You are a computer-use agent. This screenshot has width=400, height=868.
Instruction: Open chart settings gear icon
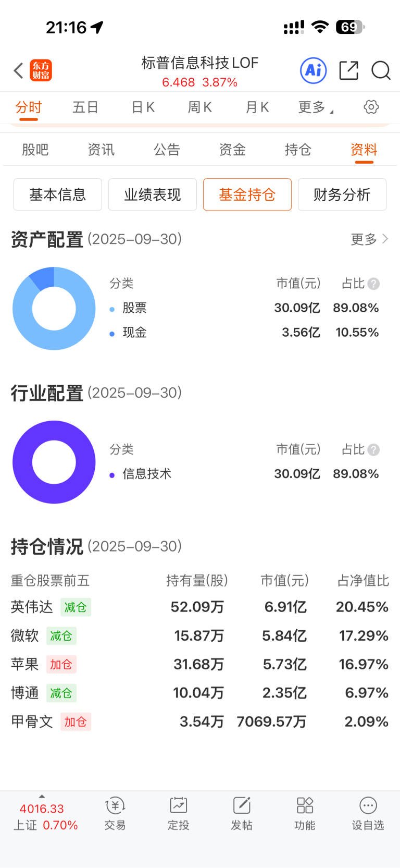coord(371,107)
